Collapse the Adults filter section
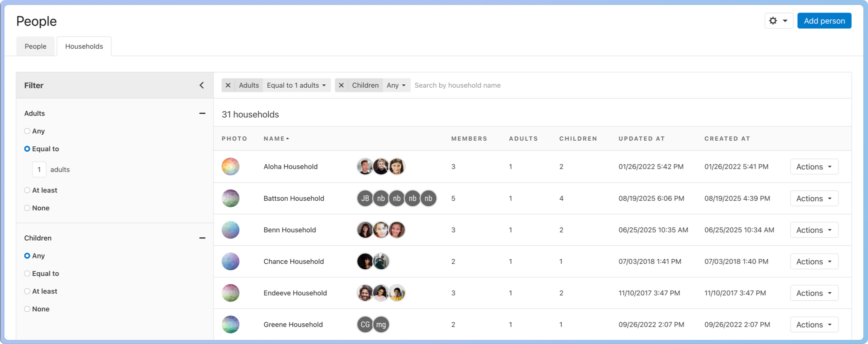The height and width of the screenshot is (344, 868). [x=202, y=113]
